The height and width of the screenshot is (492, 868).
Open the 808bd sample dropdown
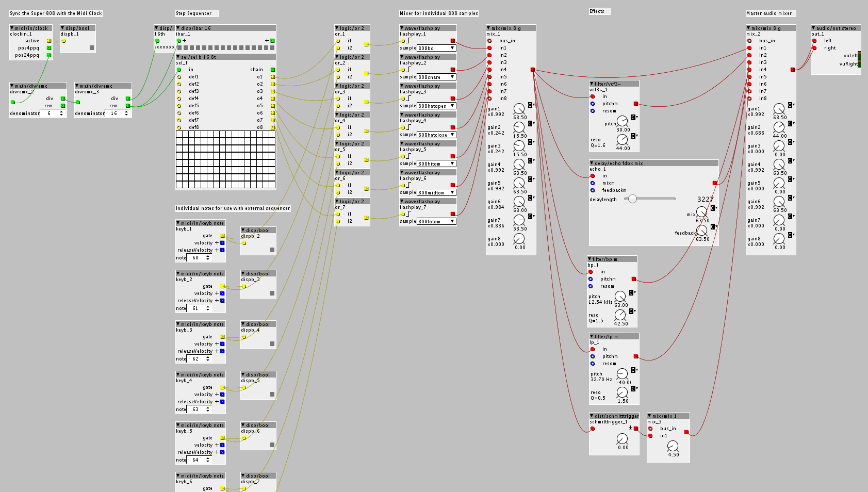tap(436, 48)
